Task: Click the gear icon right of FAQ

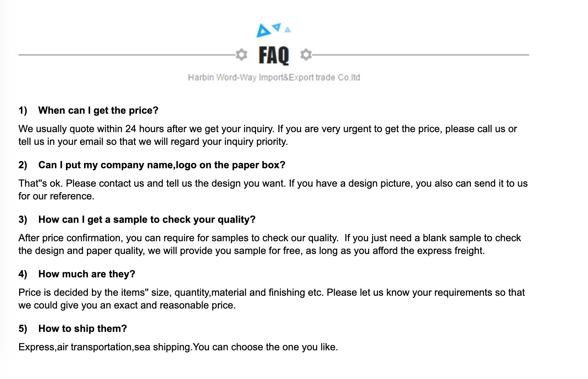Action: (x=306, y=55)
